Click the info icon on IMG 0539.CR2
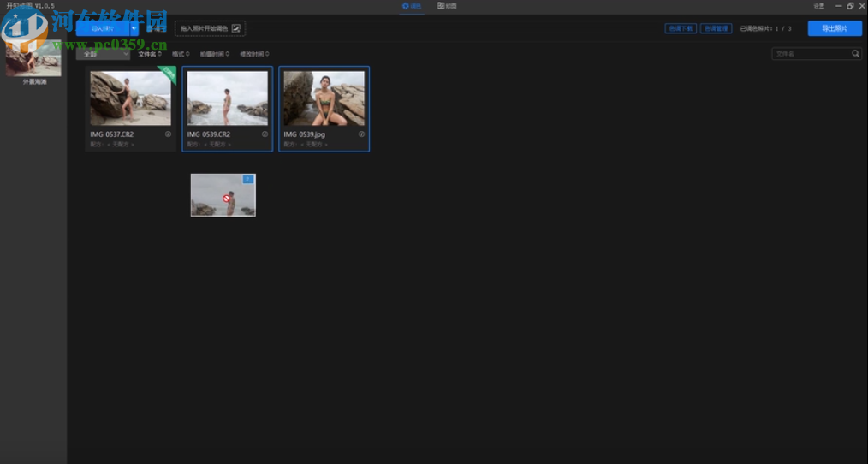 point(265,134)
